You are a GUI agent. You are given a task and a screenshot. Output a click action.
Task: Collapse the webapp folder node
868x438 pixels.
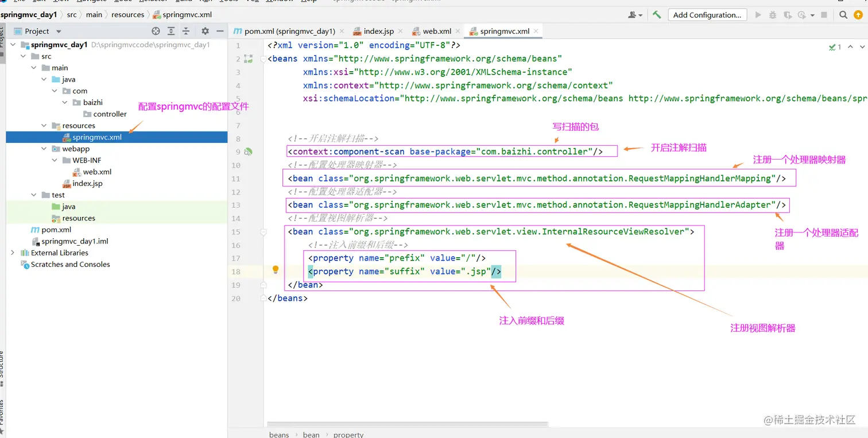(x=44, y=149)
